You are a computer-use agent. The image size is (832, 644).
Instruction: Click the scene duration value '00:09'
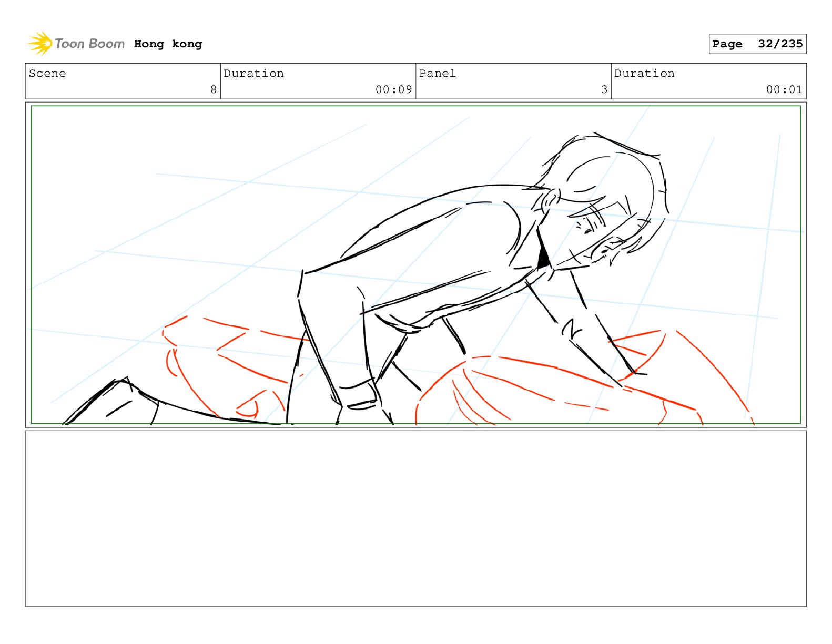393,90
